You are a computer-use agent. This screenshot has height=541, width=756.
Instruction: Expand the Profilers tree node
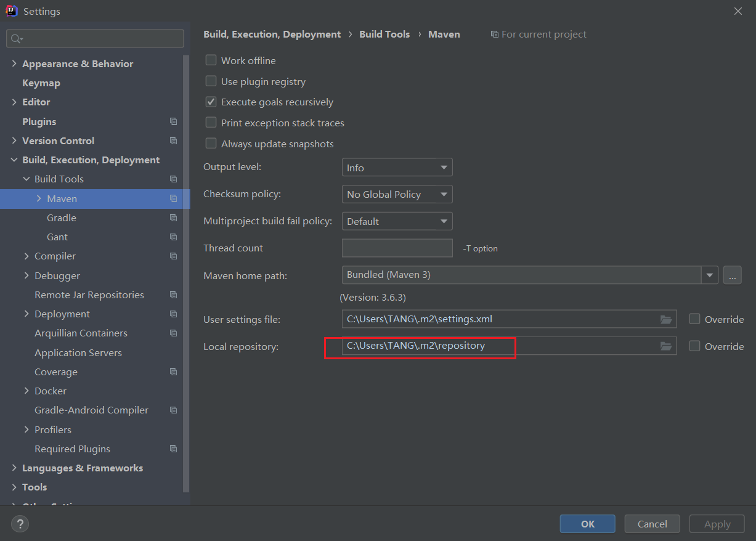click(26, 430)
